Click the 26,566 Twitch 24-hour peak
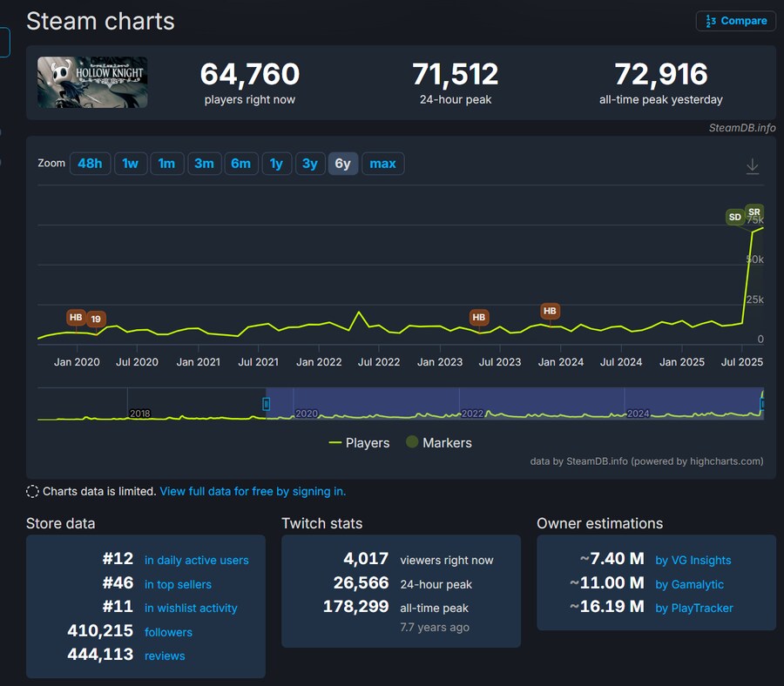784x686 pixels. click(361, 582)
